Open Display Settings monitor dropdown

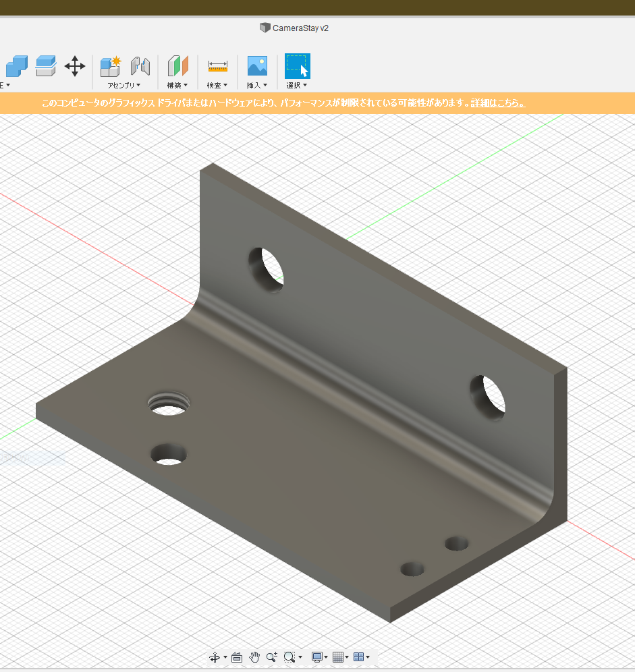tap(320, 657)
